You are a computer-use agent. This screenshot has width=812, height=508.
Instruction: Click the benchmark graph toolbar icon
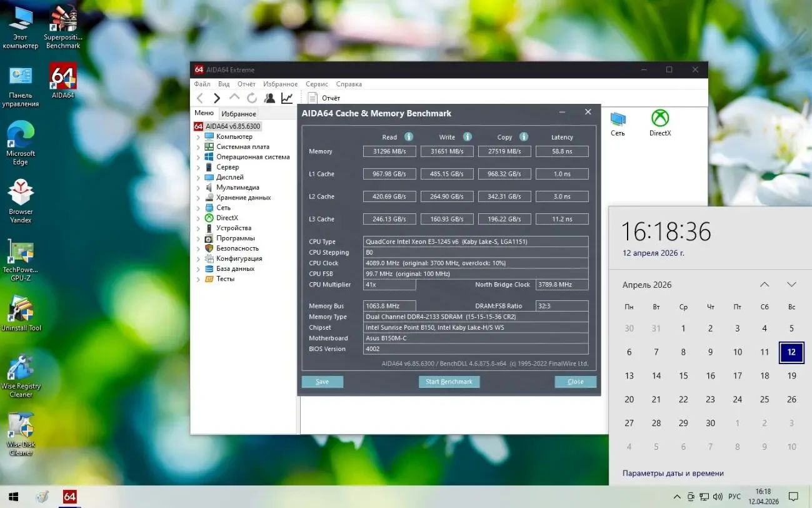[287, 98]
